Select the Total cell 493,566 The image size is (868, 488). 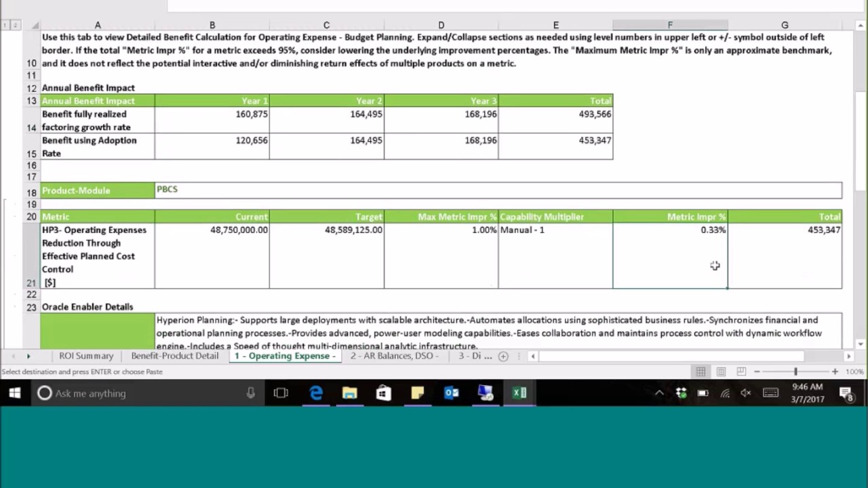click(x=555, y=121)
